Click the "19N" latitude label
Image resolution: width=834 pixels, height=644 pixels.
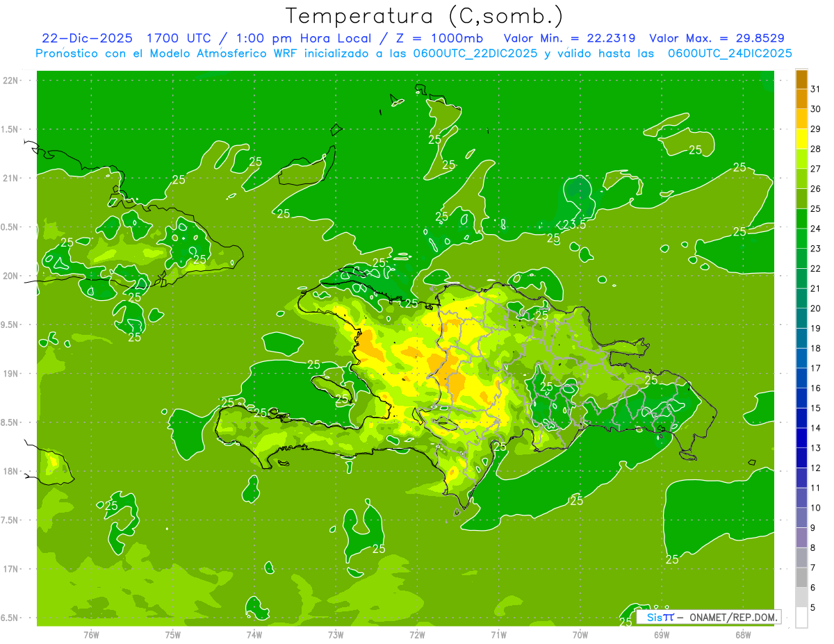[11, 374]
